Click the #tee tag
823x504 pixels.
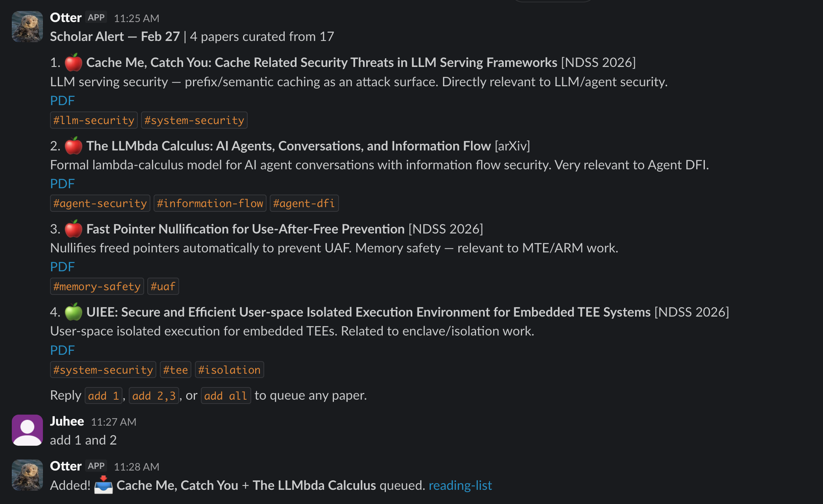click(175, 370)
